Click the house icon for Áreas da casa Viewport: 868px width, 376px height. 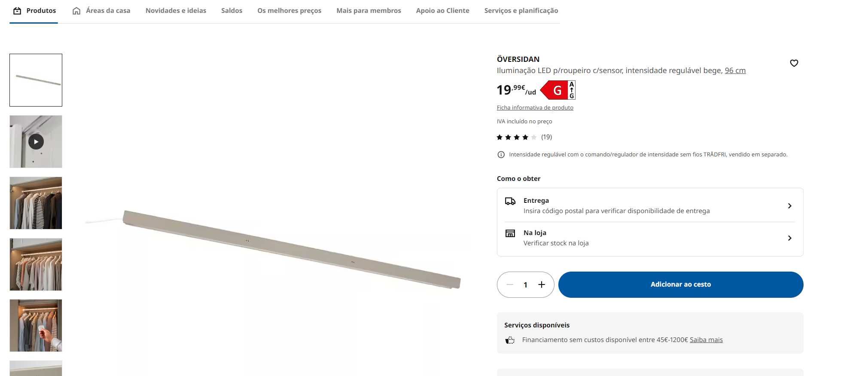[76, 11]
